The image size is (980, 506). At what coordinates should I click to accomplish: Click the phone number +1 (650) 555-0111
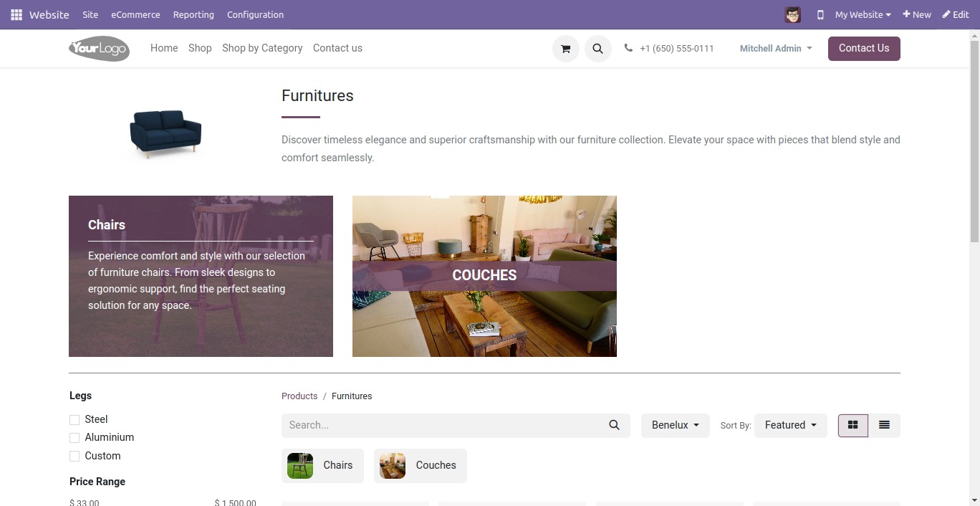coord(677,48)
